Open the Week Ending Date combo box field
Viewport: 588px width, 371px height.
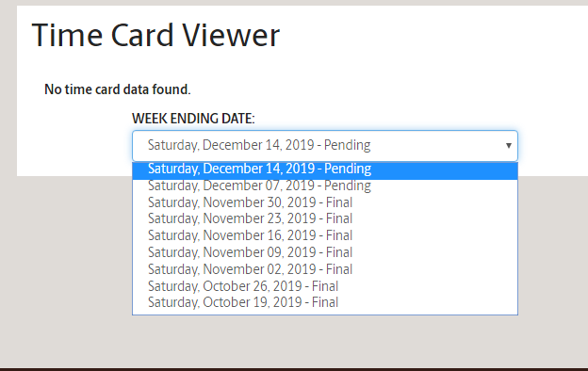[325, 145]
